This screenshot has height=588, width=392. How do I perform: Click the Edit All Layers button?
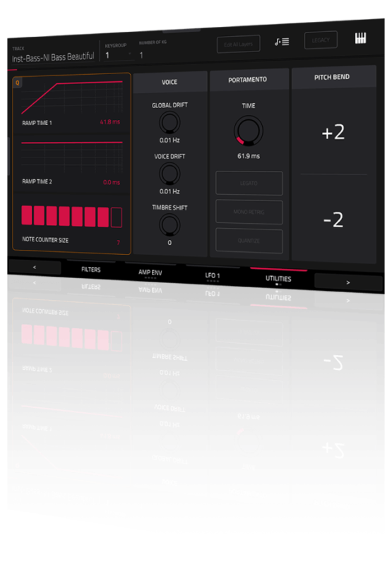point(239,44)
